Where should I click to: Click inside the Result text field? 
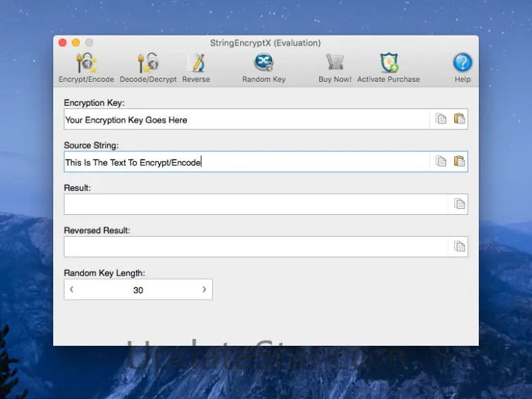(256, 204)
